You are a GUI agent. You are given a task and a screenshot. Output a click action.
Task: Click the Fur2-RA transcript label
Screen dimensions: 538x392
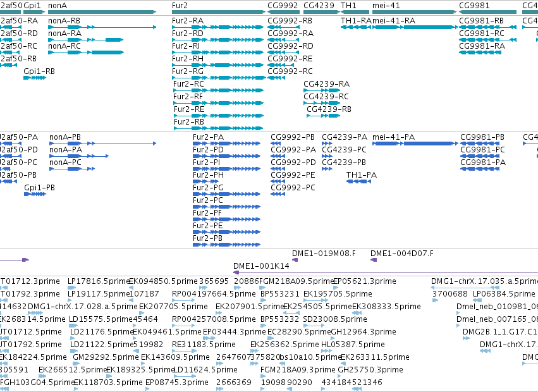pos(188,21)
